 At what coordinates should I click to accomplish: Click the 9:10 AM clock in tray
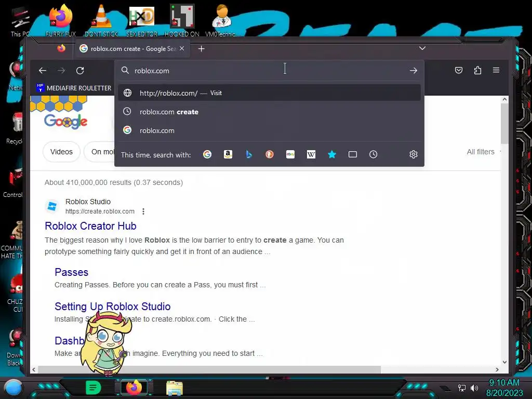coord(504,383)
